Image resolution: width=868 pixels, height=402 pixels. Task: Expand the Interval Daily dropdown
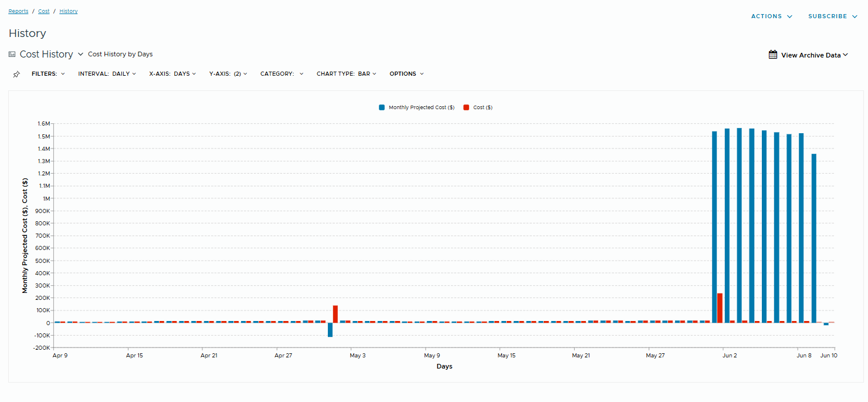(x=107, y=74)
